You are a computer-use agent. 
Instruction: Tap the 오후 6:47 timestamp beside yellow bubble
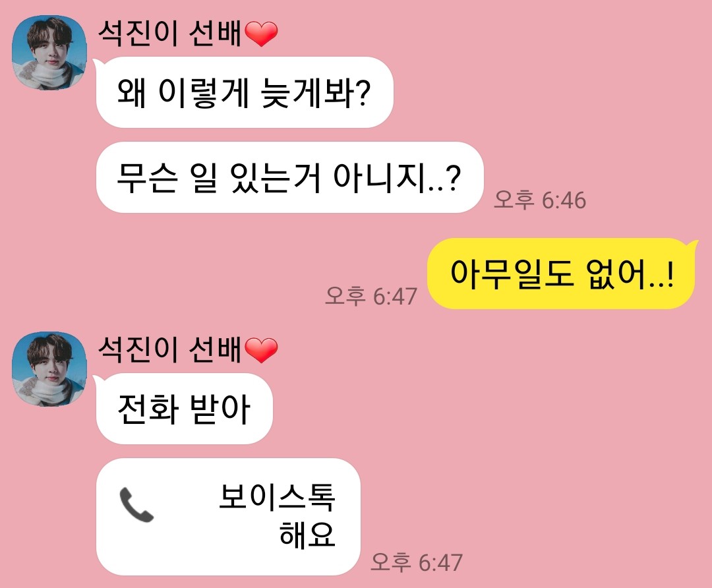click(x=371, y=296)
